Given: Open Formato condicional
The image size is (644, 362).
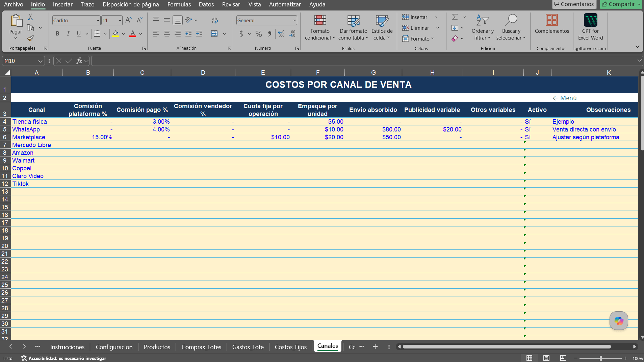Looking at the screenshot, I should 320,27.
